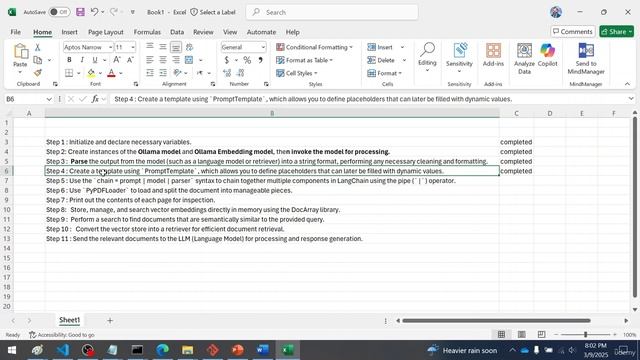Click the Font Color red swatch
640x360 pixels.
coord(111,73)
